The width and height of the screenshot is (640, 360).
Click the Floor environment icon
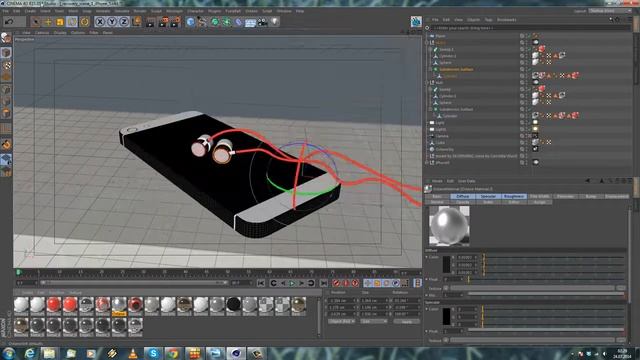[251, 22]
